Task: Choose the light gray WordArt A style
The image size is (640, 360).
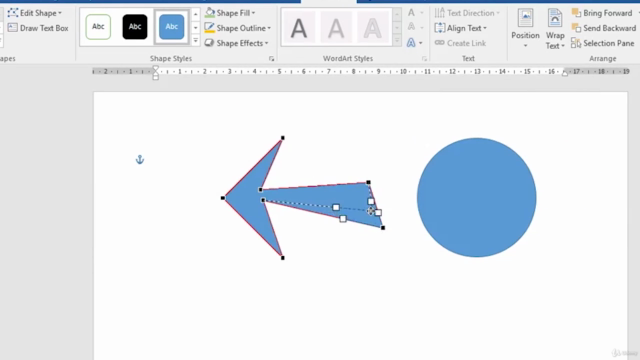Action: click(336, 28)
